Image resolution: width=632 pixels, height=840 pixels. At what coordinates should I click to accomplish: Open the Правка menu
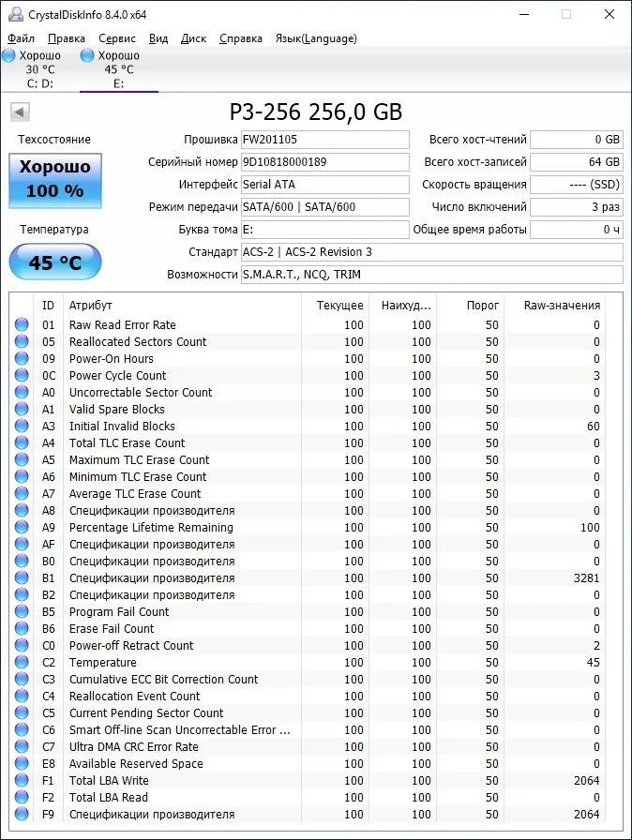tap(67, 38)
